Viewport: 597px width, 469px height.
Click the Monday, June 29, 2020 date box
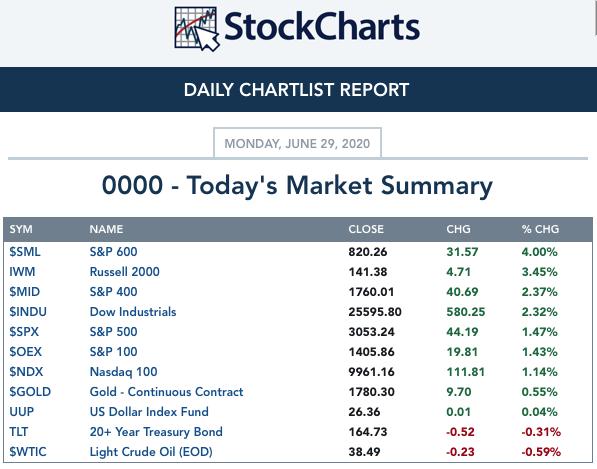point(297,144)
